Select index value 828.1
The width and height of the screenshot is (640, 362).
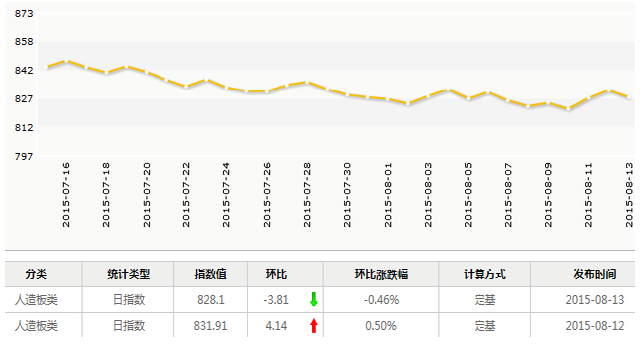coord(211,300)
